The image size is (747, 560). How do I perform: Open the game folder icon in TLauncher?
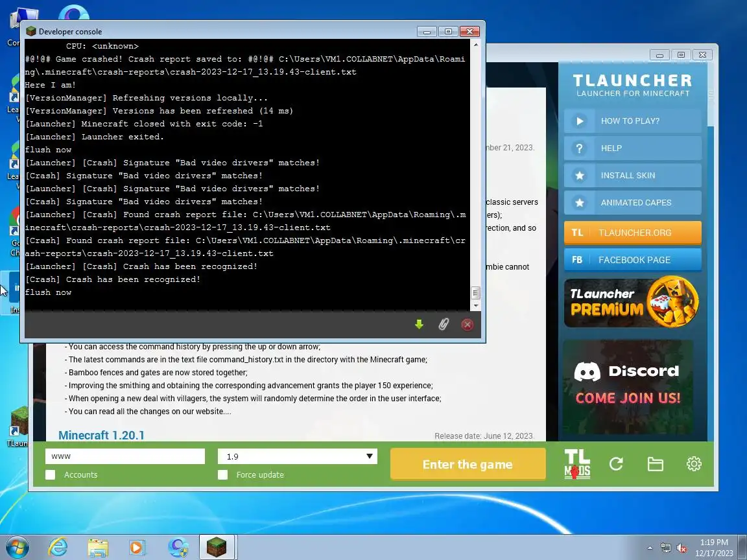(655, 464)
